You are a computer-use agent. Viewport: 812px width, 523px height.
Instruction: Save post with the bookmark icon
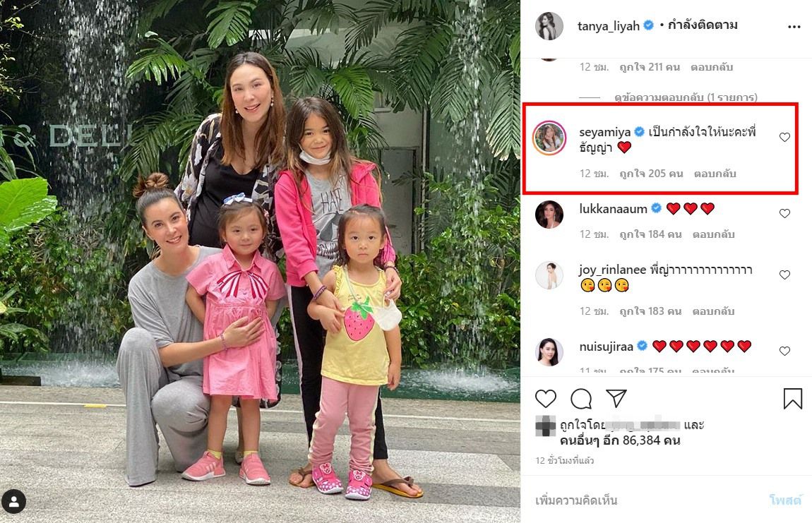(792, 399)
